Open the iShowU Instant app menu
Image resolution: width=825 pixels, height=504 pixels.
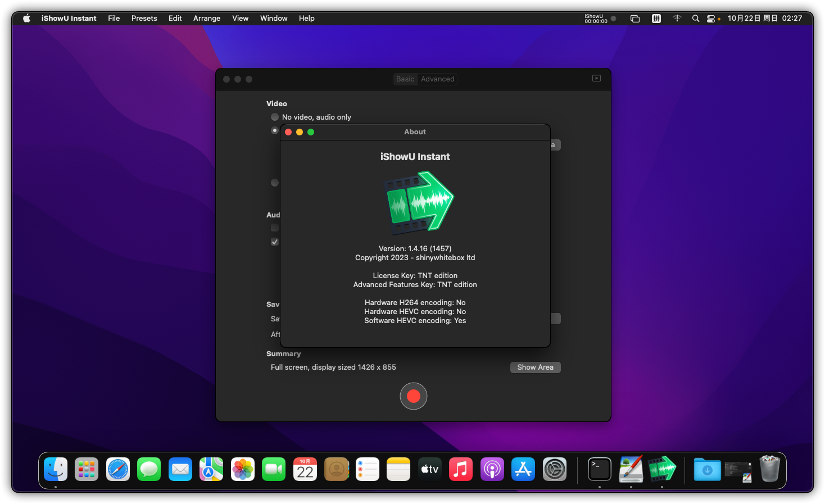click(69, 18)
